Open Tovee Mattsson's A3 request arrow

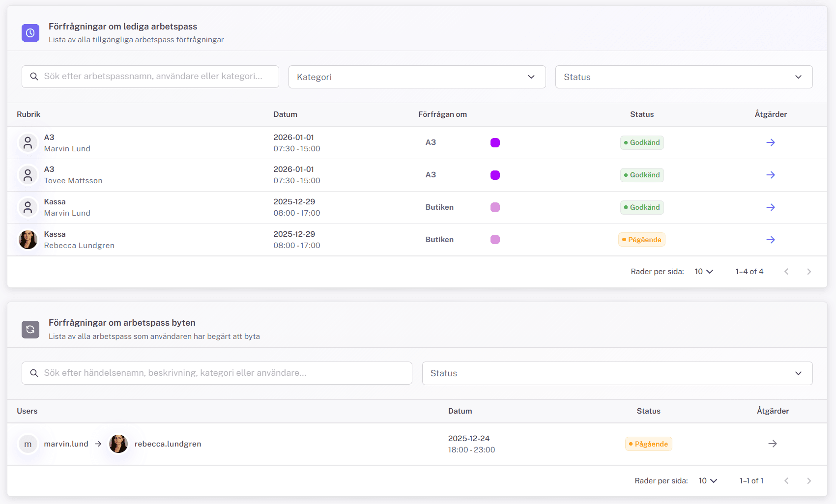770,175
